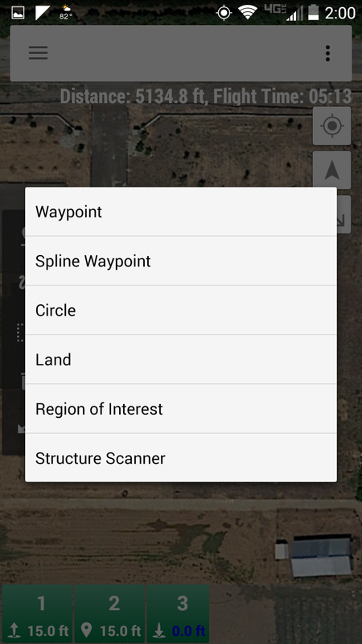The width and height of the screenshot is (362, 644).
Task: Tap the building on the satellite map
Action: (x=314, y=555)
